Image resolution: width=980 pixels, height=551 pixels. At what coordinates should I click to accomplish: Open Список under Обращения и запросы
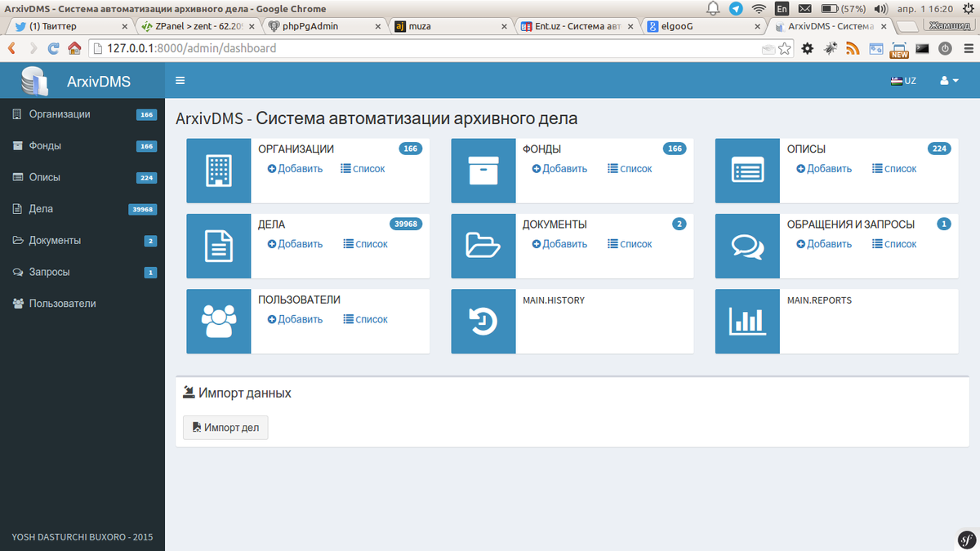894,244
